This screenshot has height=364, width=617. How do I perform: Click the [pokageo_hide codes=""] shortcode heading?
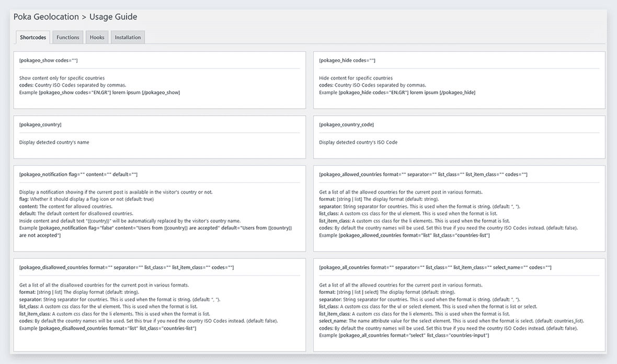347,61
